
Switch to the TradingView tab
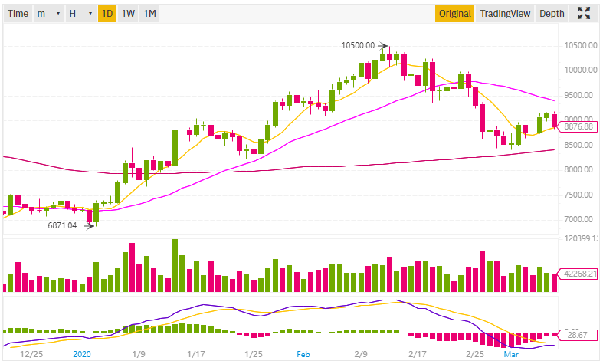click(505, 14)
